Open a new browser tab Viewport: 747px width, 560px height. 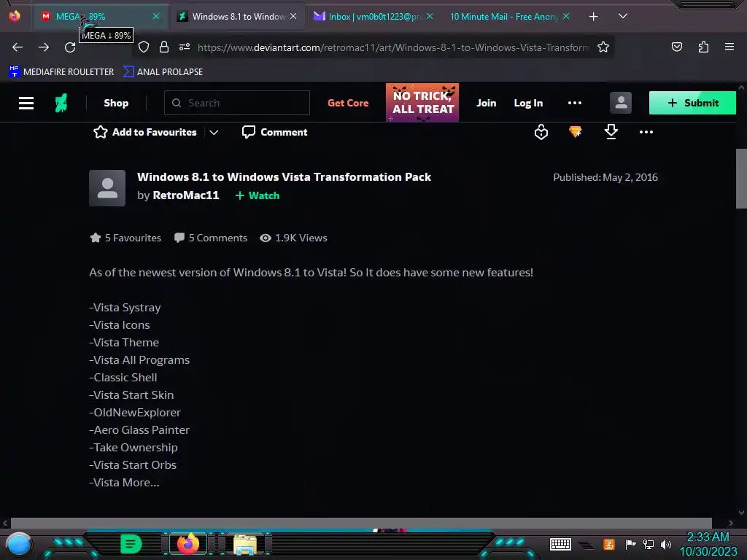click(594, 17)
